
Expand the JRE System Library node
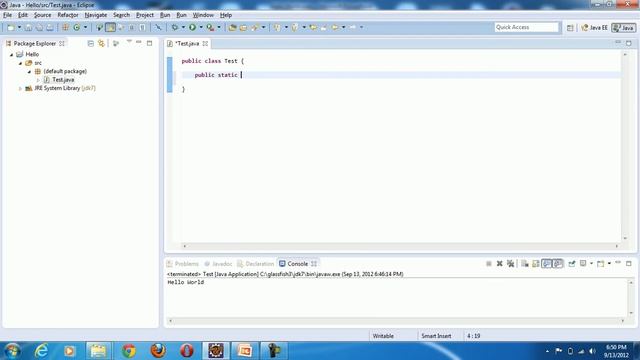point(20,88)
